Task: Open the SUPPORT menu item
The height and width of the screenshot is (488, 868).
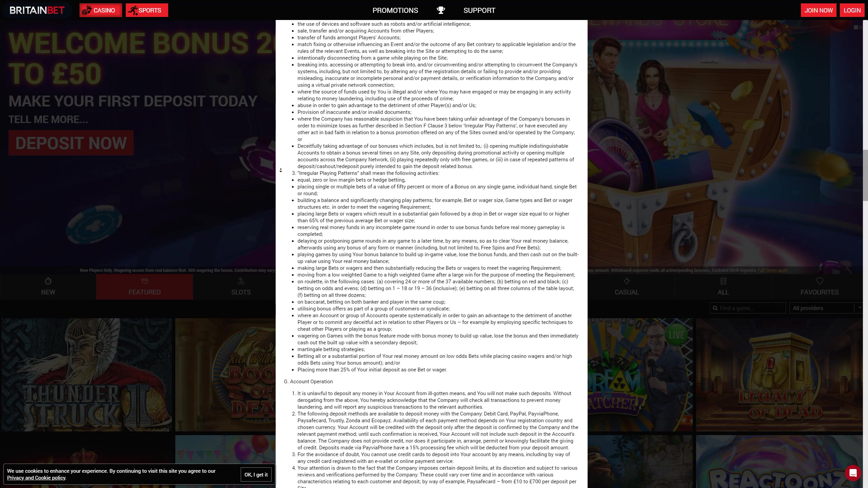Action: click(x=479, y=10)
